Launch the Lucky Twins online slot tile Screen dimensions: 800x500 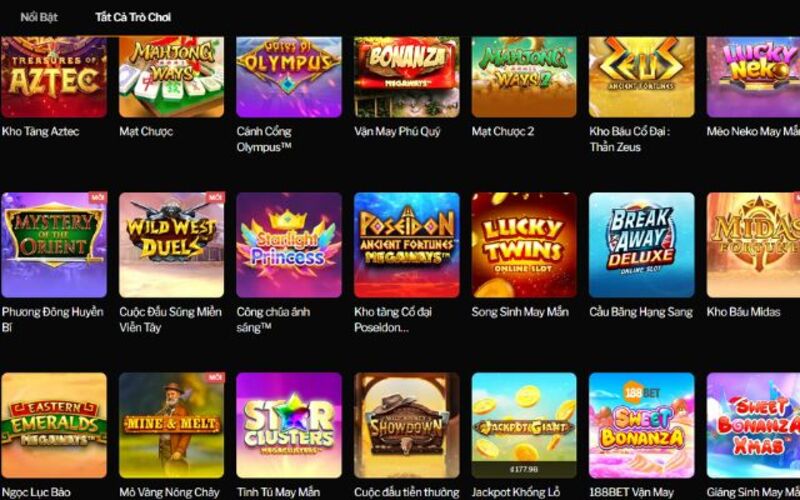[524, 245]
